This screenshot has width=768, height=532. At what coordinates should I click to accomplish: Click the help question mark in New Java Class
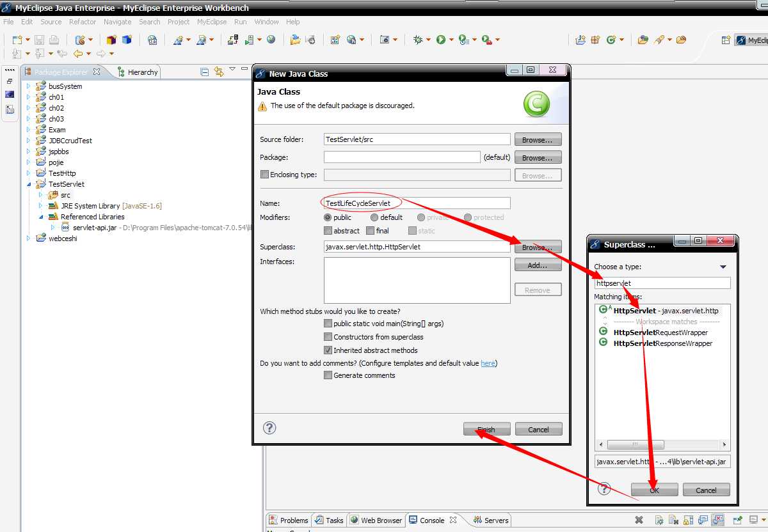(x=269, y=428)
